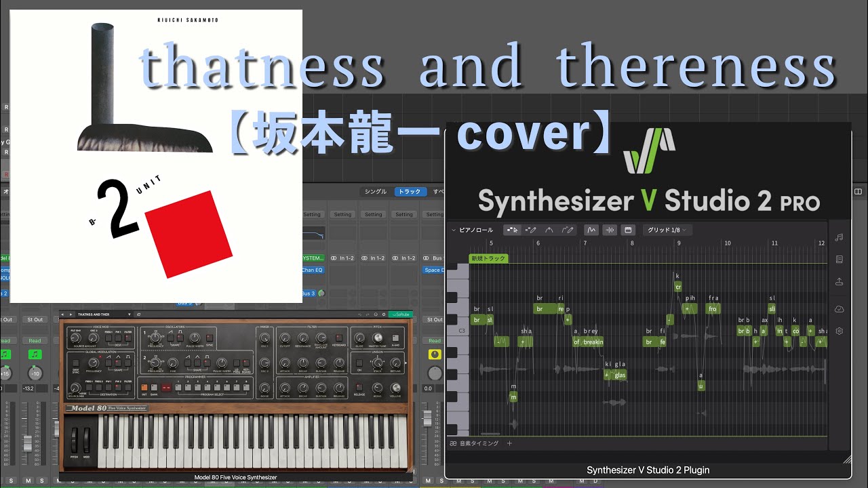This screenshot has width=868, height=488.
Task: Select the freehand pitch pencil tool
Action: [568, 230]
